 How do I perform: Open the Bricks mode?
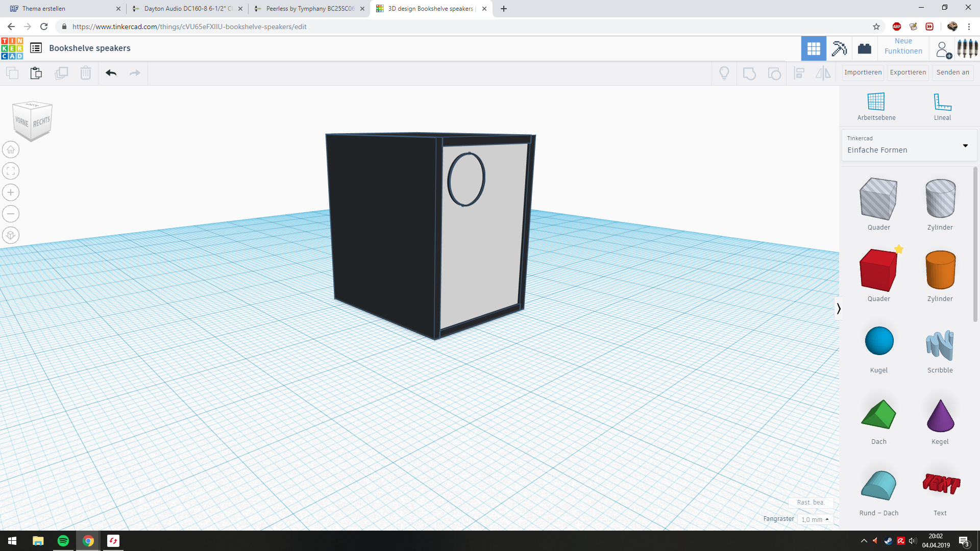pos(865,48)
